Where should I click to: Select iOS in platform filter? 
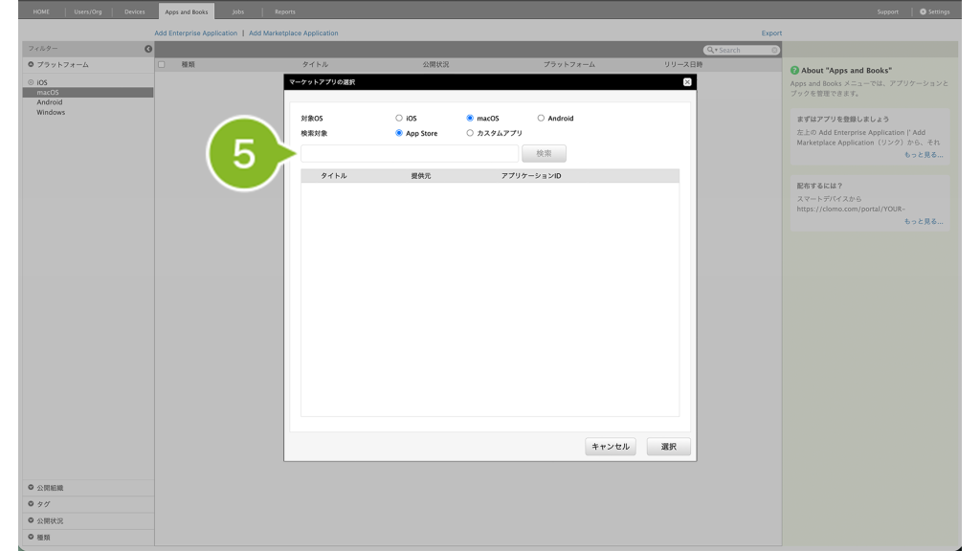(x=42, y=82)
